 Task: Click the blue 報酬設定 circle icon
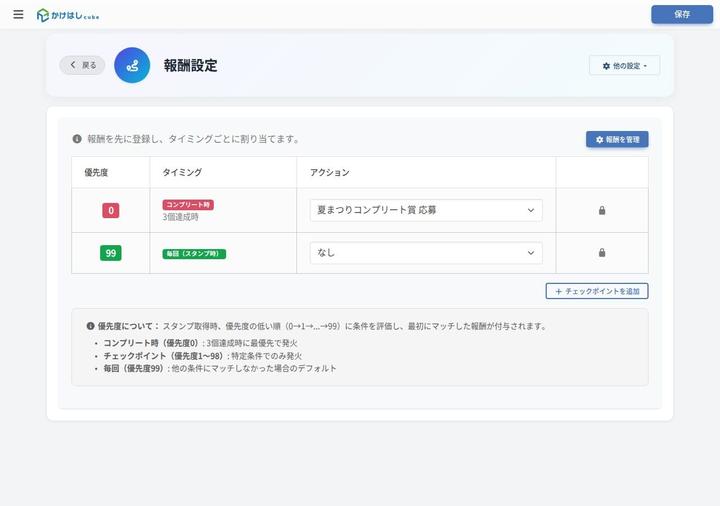pos(132,65)
